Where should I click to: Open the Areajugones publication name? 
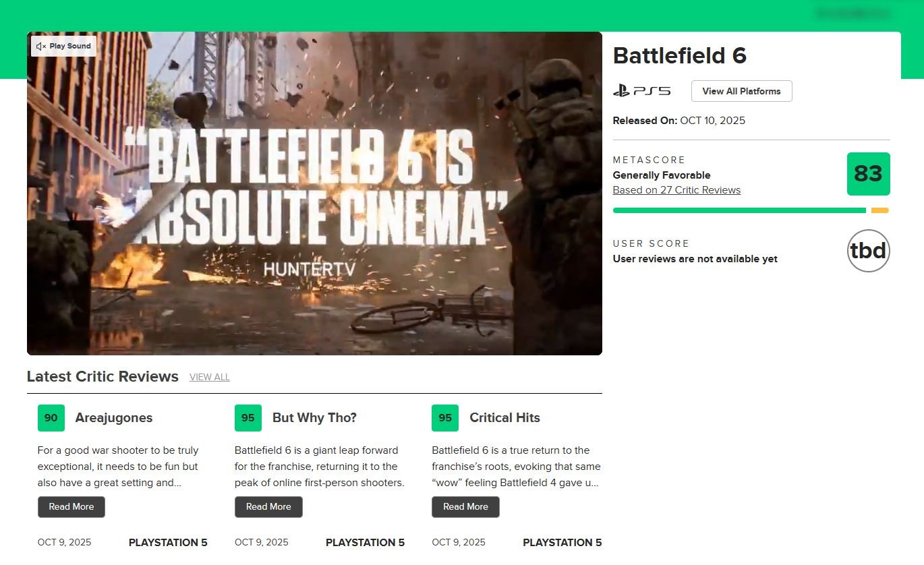coord(113,418)
